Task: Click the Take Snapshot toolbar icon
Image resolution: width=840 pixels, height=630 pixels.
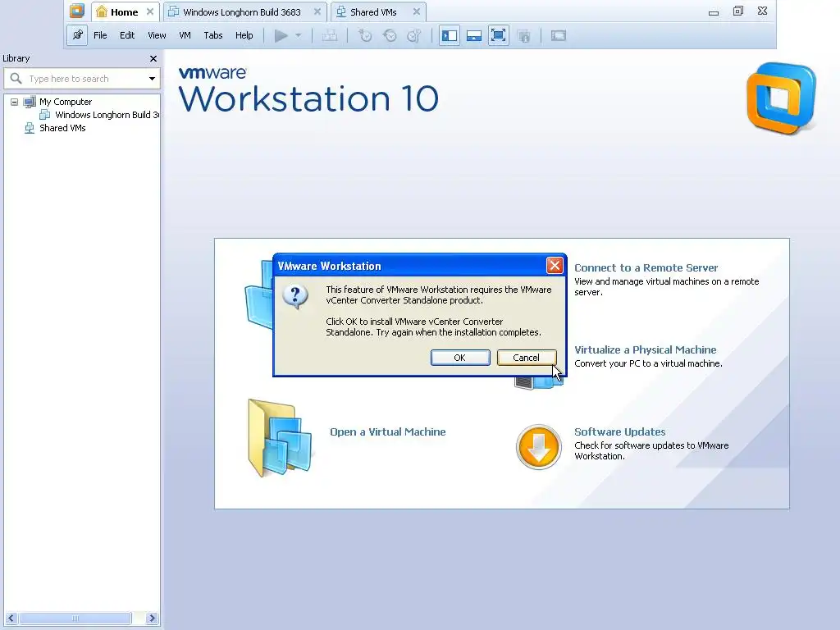Action: [365, 36]
